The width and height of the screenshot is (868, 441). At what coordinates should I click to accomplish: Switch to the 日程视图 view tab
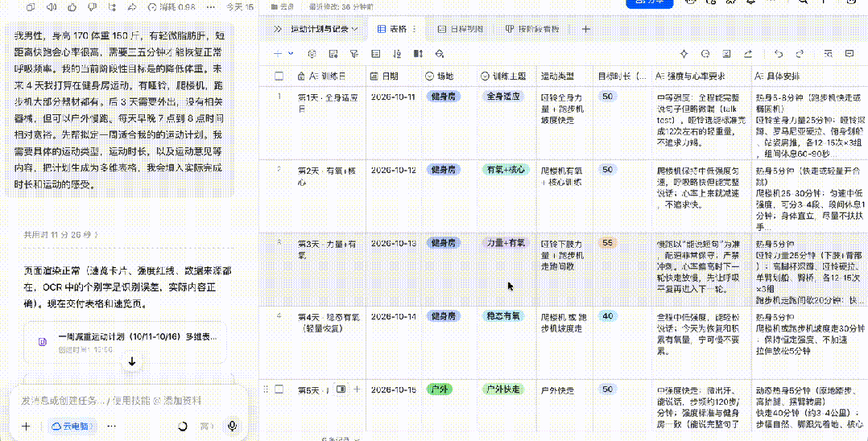click(x=461, y=29)
